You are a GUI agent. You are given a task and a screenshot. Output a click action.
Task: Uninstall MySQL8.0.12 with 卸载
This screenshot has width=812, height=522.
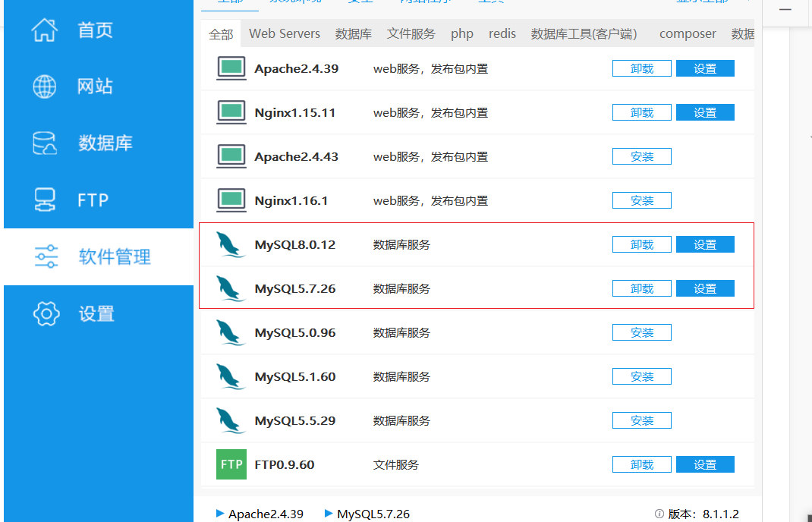(x=641, y=244)
